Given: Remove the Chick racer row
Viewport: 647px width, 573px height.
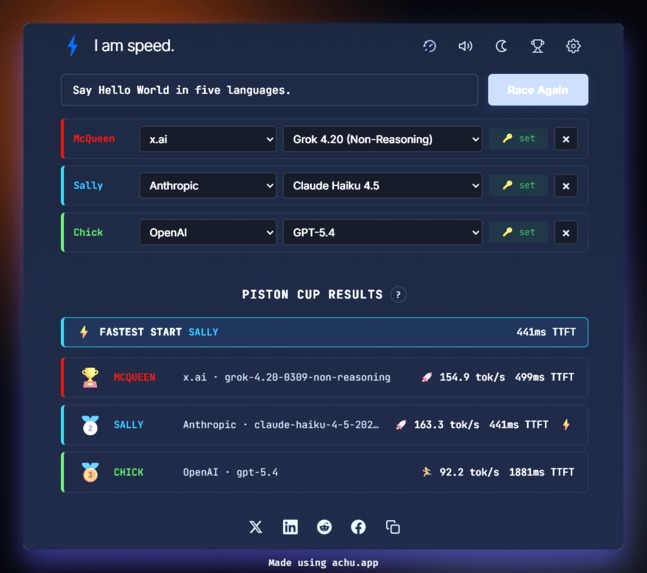Looking at the screenshot, I should (566, 233).
